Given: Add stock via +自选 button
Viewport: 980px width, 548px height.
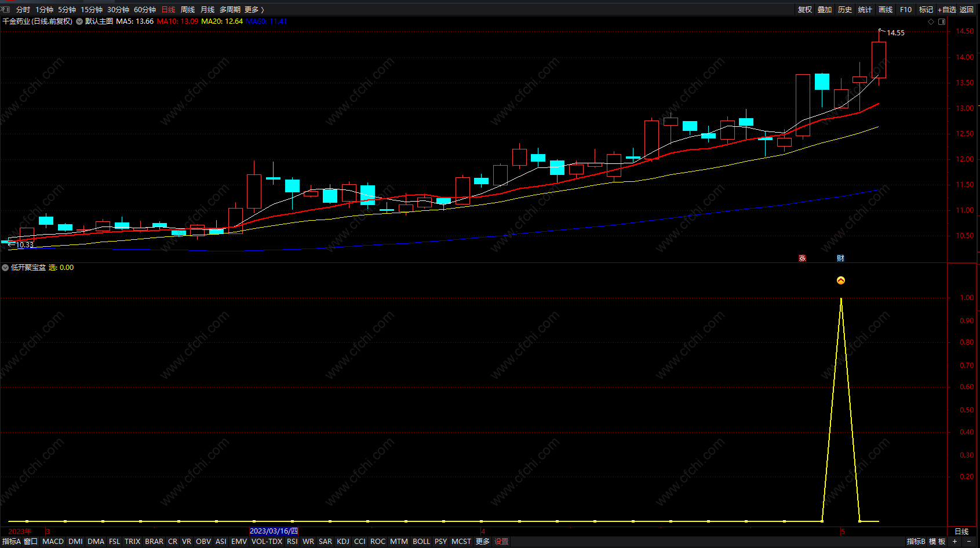Looking at the screenshot, I should [947, 10].
